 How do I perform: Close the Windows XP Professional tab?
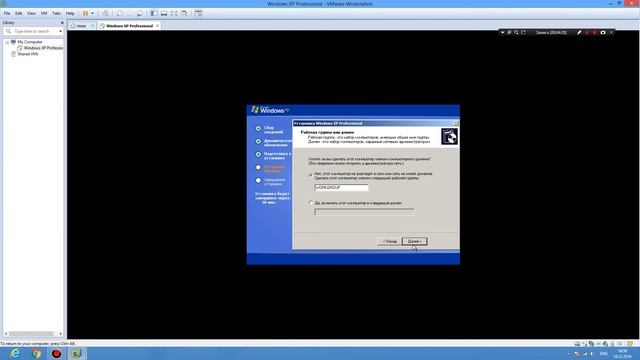tap(157, 26)
